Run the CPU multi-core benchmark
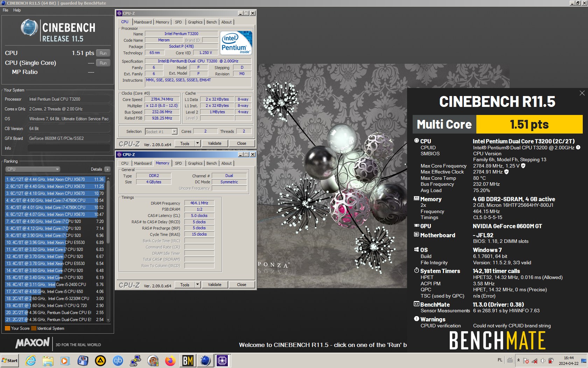588x368 pixels. [x=103, y=53]
